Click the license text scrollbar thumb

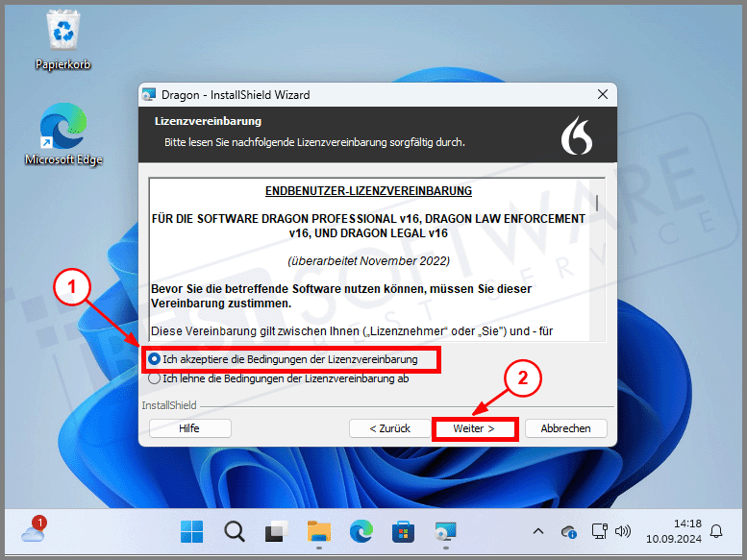pyautogui.click(x=597, y=203)
